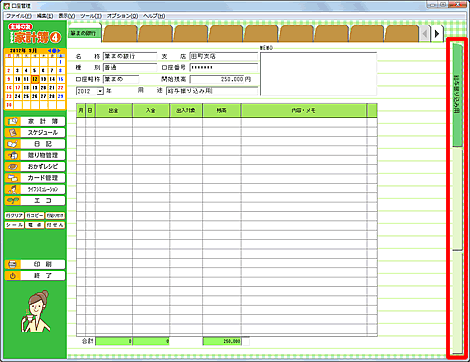Screen dimensions: 470x362
Task: Go to next month in calendar
Action: [59, 51]
